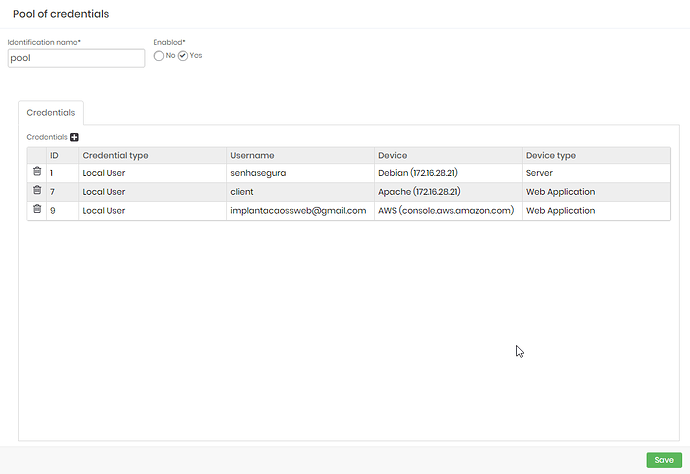Select the No radio for Enabled

[158, 56]
